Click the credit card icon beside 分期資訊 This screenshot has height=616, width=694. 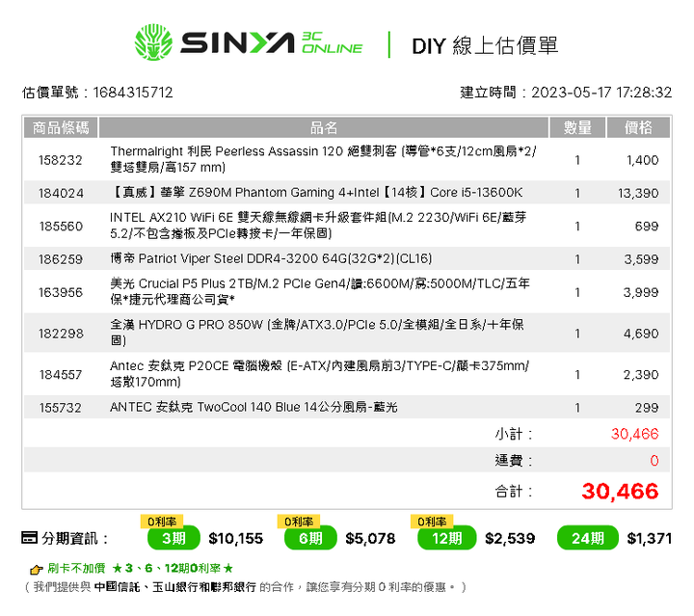pyautogui.click(x=30, y=538)
